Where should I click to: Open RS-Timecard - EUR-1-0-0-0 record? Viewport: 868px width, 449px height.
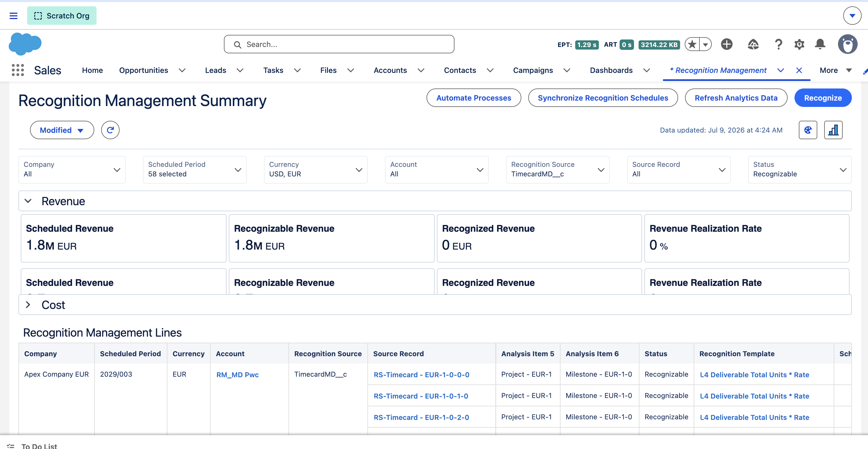(421, 375)
